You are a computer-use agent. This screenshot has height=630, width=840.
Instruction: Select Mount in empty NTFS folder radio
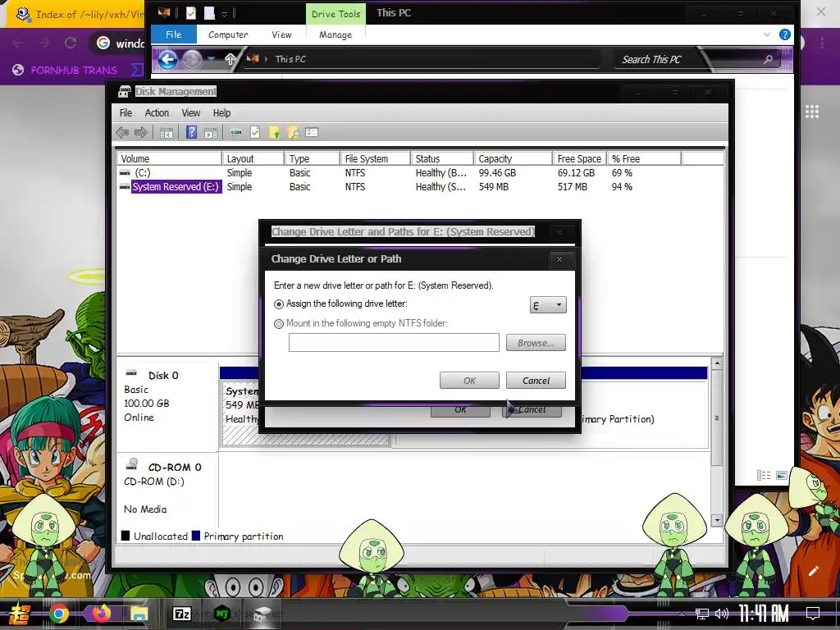(279, 324)
